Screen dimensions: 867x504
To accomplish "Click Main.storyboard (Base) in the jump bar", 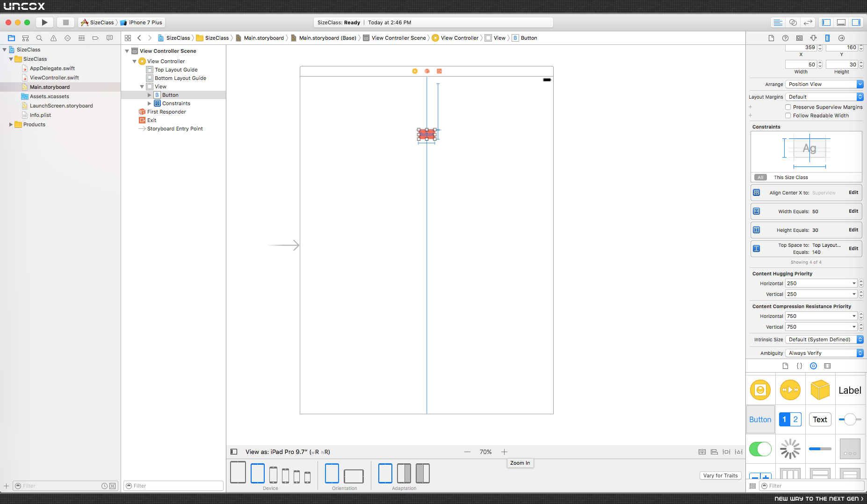I will tap(324, 38).
